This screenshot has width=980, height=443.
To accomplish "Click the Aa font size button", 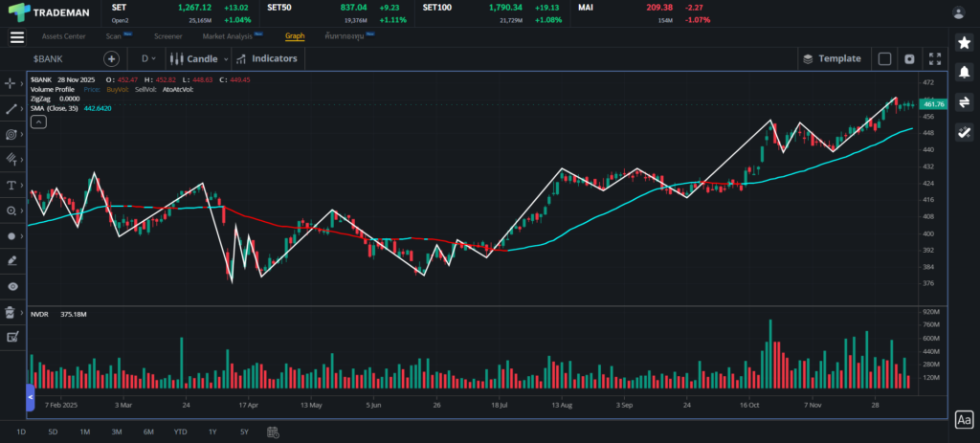I will [965, 419].
